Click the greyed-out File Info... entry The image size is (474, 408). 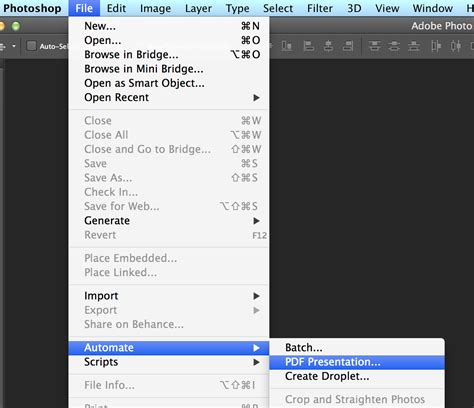point(169,385)
